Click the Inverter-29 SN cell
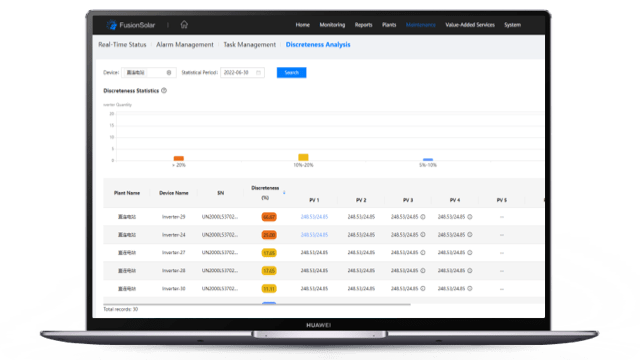Screen dimensions: 640x360 pos(220,217)
